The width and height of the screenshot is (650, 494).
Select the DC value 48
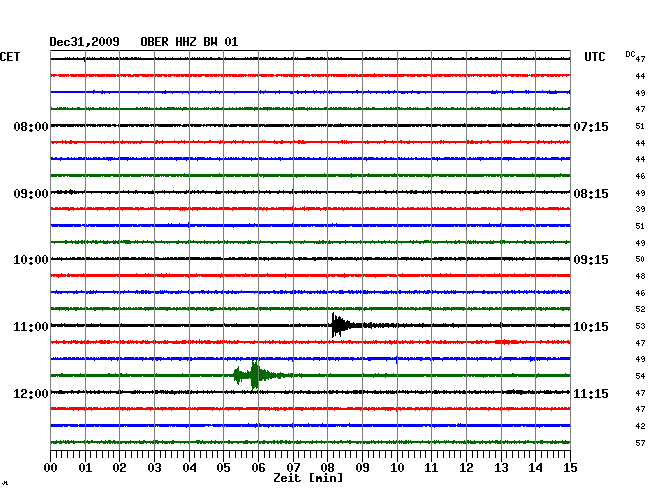tap(640, 276)
